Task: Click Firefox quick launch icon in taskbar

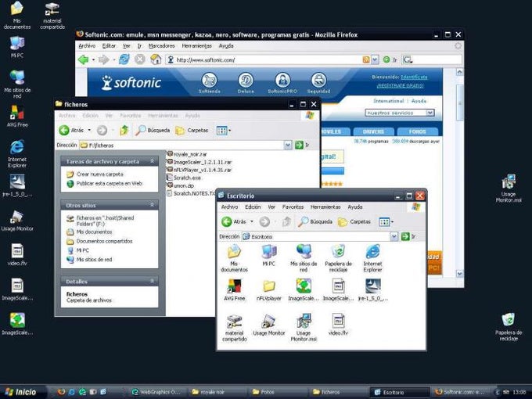Action: 61,392
